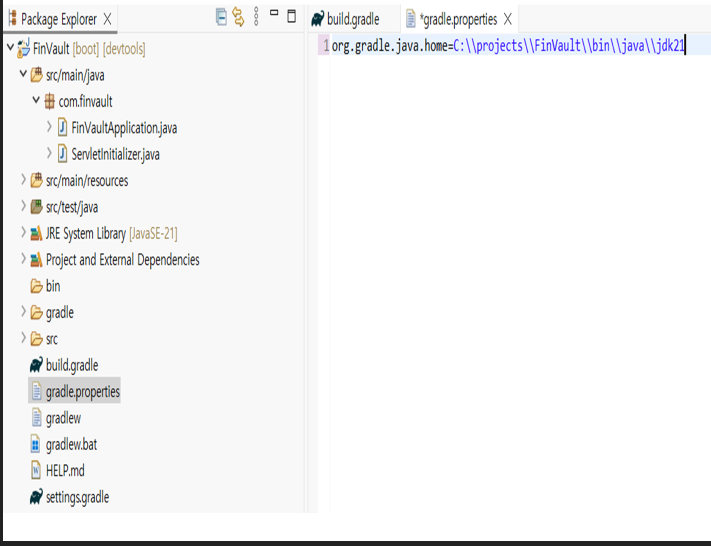Click src/main/java package folder icon
This screenshot has width=711, height=546.
(x=36, y=75)
